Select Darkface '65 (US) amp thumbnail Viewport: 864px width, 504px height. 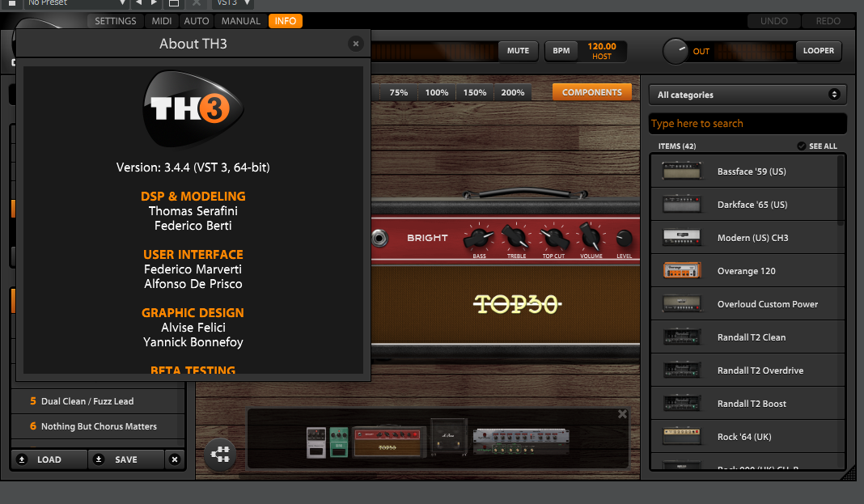pyautogui.click(x=682, y=205)
